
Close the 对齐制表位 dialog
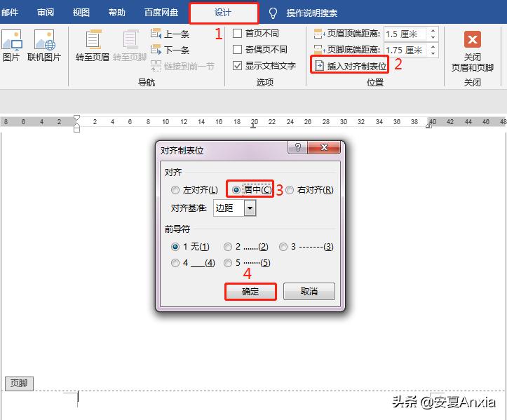click(324, 147)
